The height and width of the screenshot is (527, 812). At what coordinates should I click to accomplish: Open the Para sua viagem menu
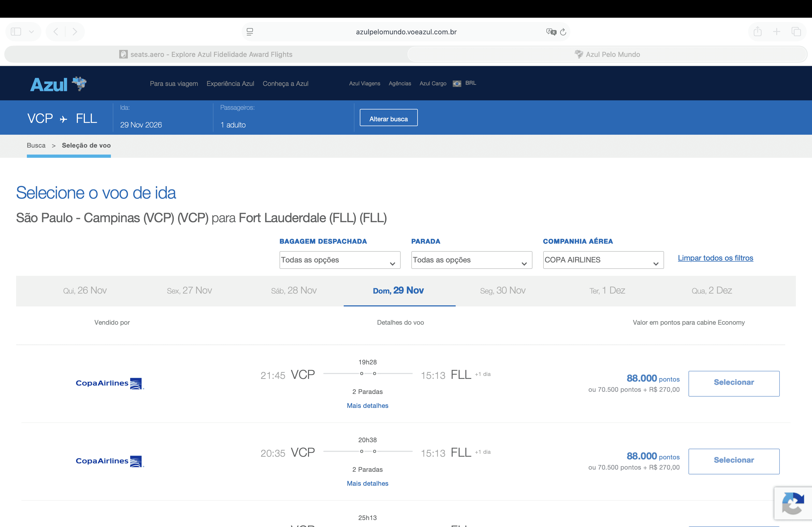coord(174,83)
